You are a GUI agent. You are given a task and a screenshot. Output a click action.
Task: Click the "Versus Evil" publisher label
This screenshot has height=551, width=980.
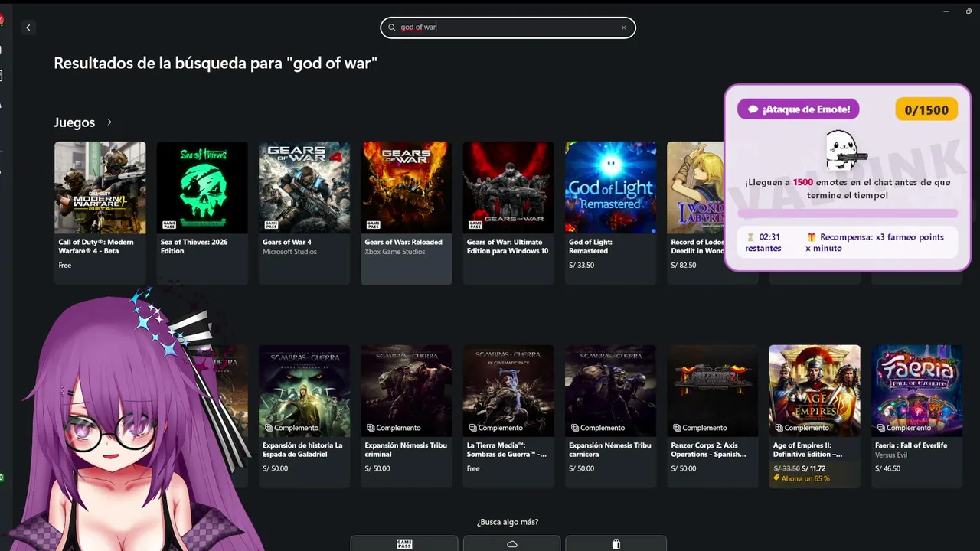[893, 455]
